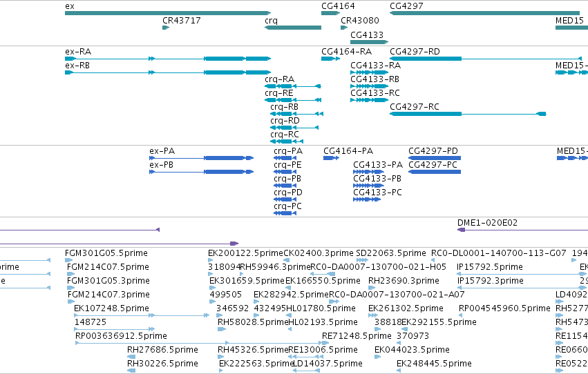Click the crq-RE transcript label

279,93
